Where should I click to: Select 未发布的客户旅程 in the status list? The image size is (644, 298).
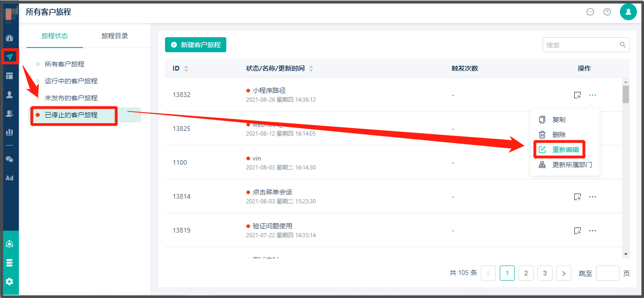pyautogui.click(x=71, y=98)
